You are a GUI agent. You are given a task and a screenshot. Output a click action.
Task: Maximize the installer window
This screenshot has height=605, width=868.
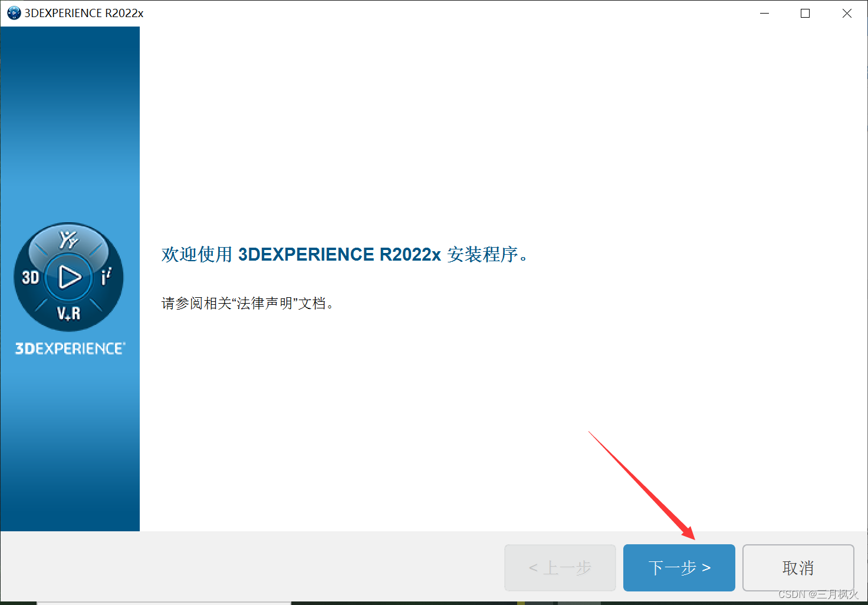click(x=805, y=13)
